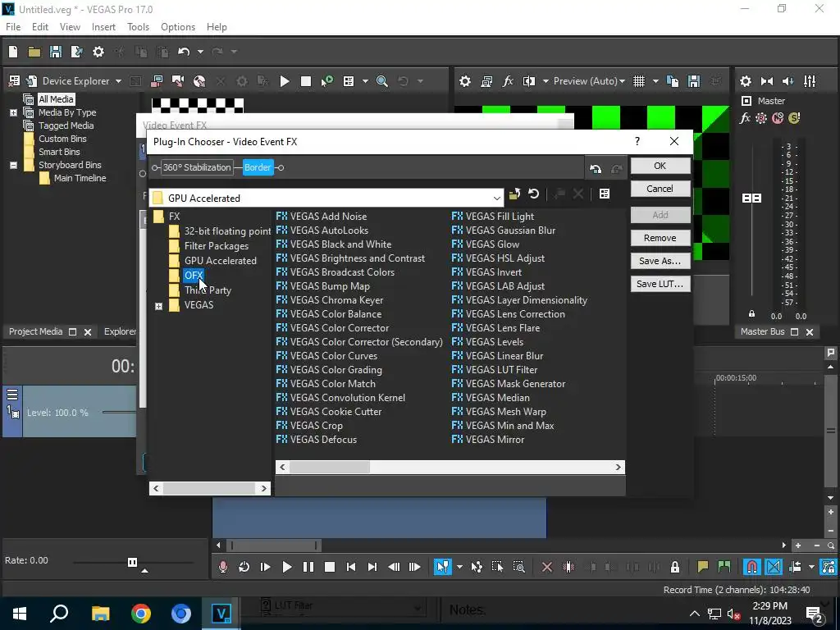840x630 pixels.
Task: Go to start button in transport bar
Action: point(351,567)
